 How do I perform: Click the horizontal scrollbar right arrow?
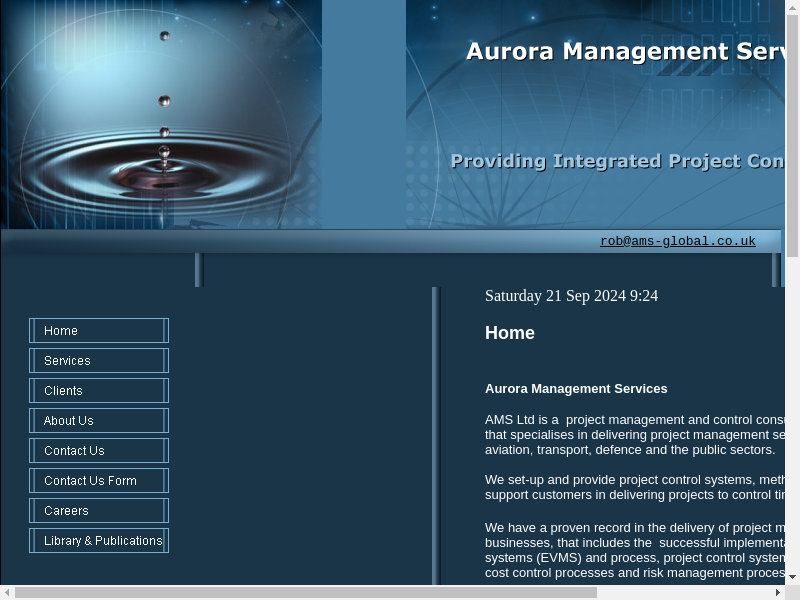(x=779, y=593)
